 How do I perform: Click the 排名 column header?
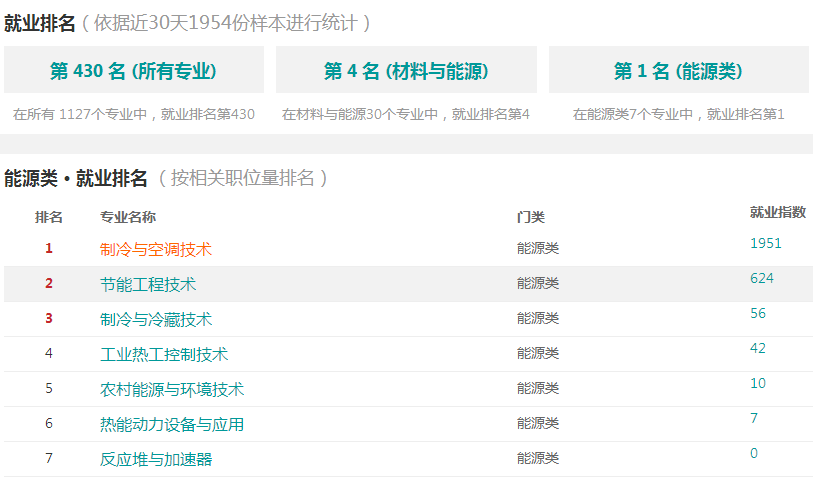tap(49, 217)
